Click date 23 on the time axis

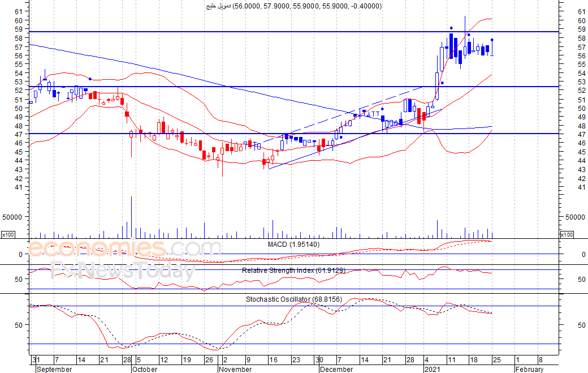296,360
